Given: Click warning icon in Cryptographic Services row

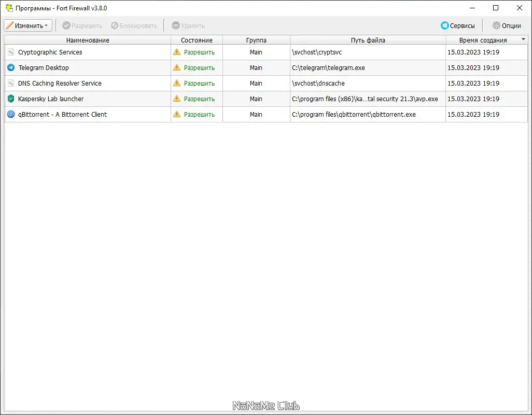Looking at the screenshot, I should tap(177, 52).
